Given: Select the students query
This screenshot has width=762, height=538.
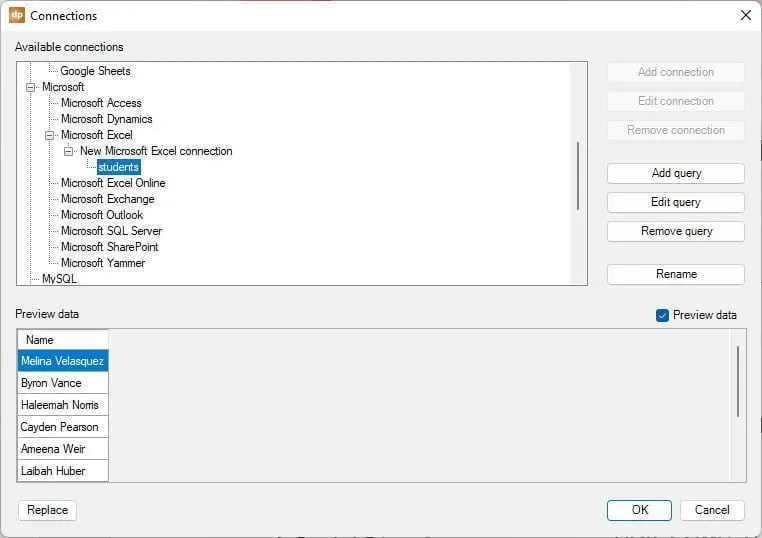Looking at the screenshot, I should [119, 167].
